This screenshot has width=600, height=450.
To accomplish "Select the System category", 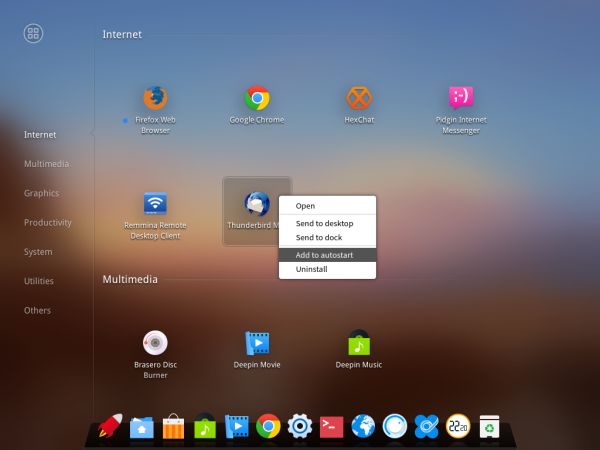I will 38,252.
